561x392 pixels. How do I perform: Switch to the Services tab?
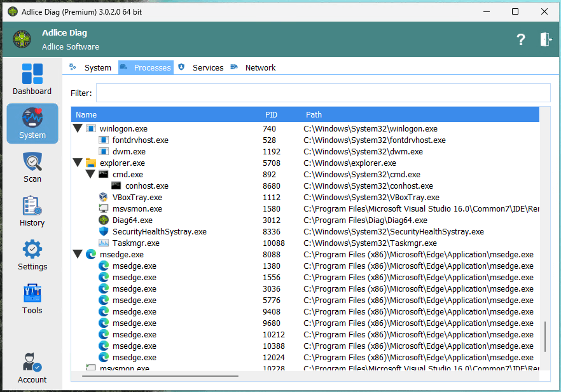click(207, 67)
